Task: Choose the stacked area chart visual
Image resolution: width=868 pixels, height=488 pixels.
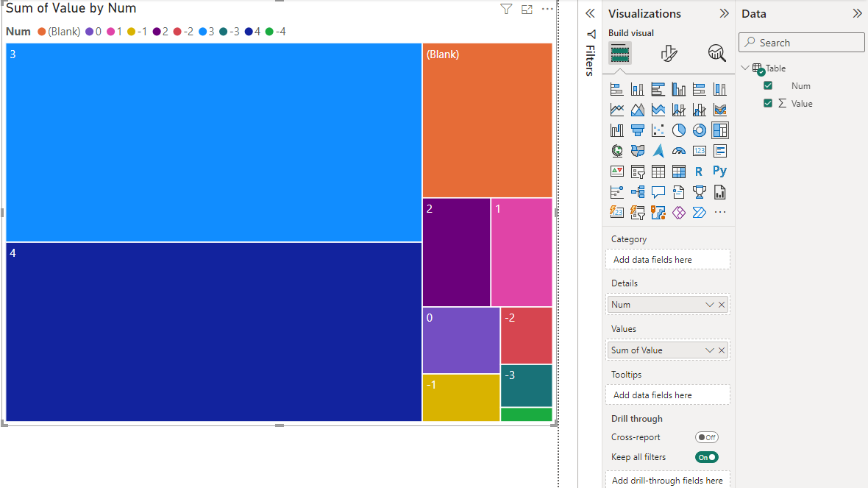Action: pyautogui.click(x=658, y=110)
